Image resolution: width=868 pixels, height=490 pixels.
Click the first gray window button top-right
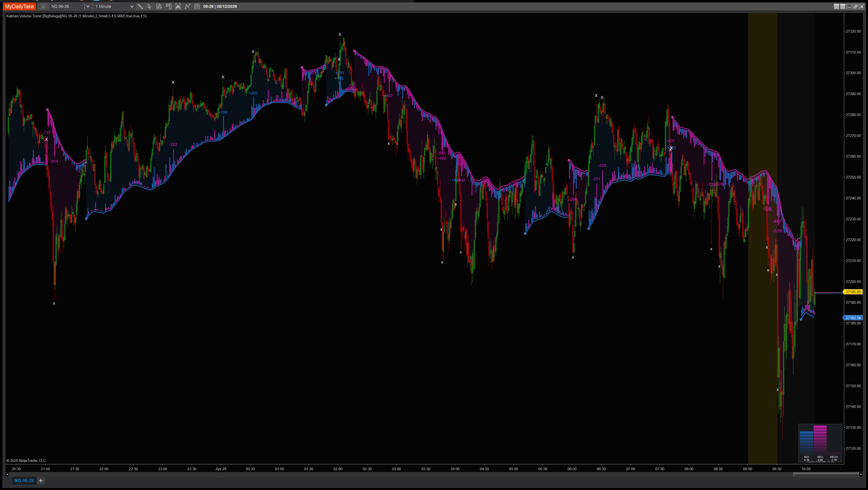836,6
